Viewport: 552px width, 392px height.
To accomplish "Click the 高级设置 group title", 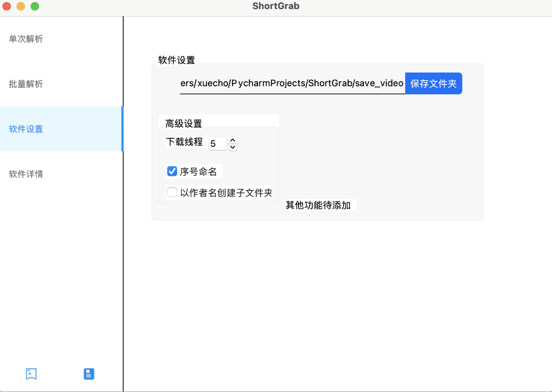I will (x=183, y=124).
